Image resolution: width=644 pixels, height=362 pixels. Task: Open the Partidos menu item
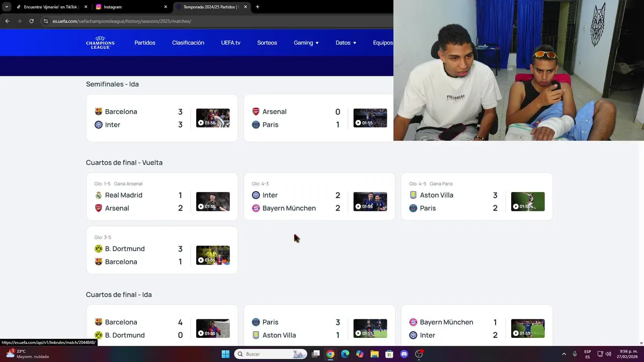point(145,43)
